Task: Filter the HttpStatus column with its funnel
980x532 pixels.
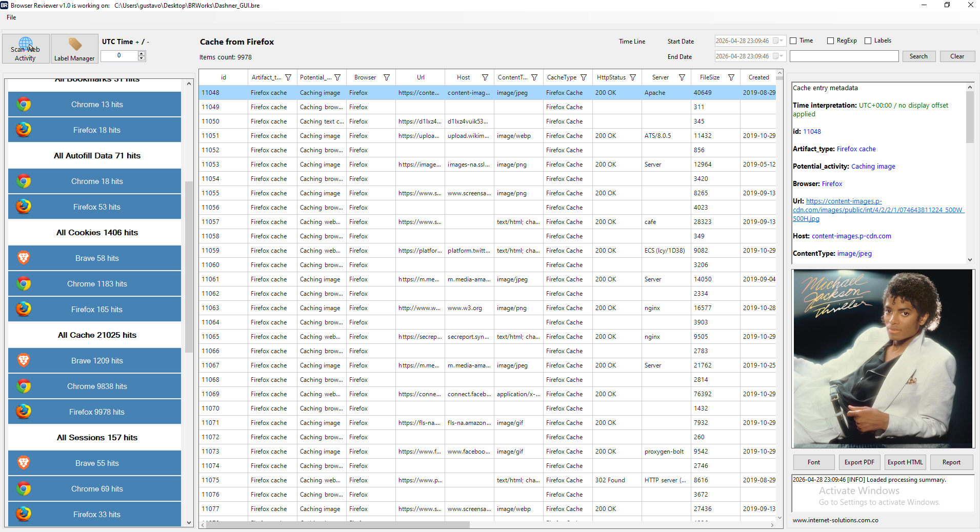Action: click(633, 77)
